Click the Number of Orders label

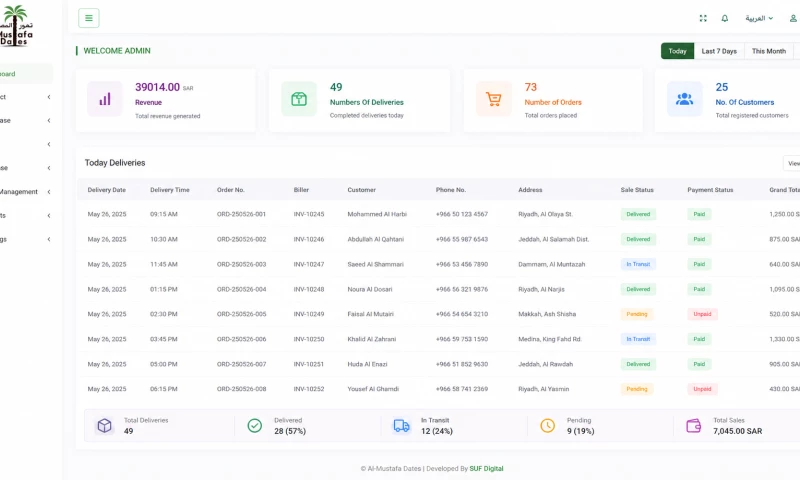click(x=553, y=103)
